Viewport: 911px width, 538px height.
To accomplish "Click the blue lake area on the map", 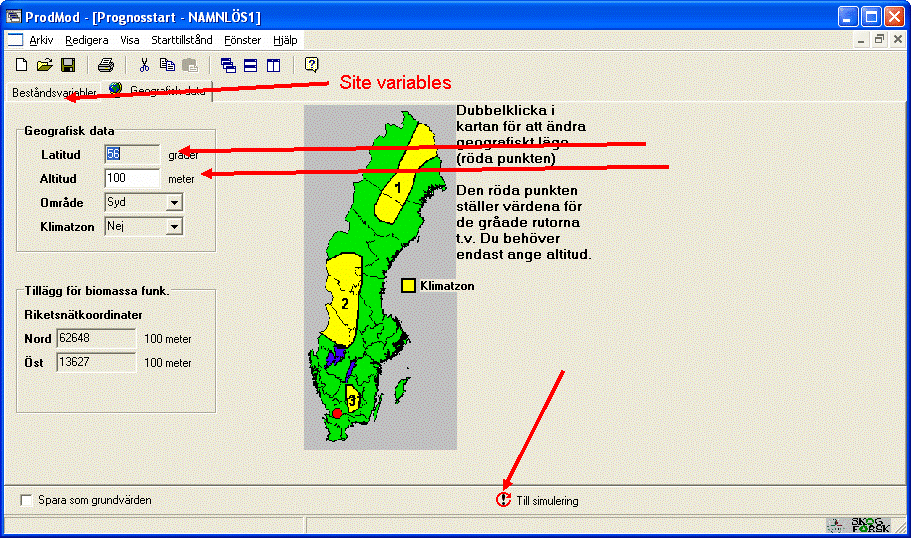I will click(x=336, y=354).
